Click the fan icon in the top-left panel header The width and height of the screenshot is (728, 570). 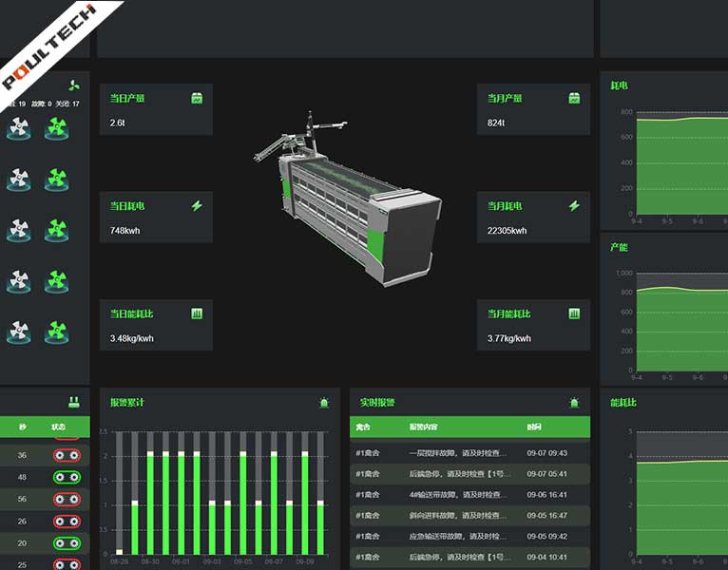click(74, 85)
